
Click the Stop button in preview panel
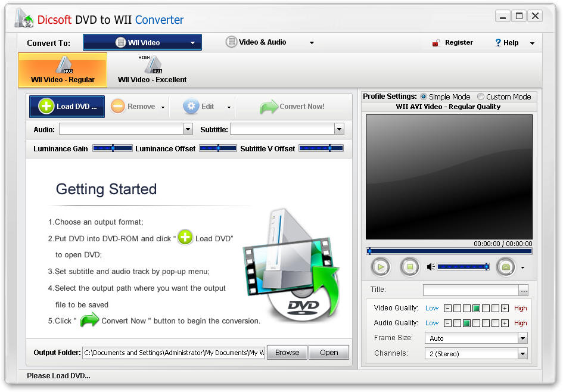410,267
